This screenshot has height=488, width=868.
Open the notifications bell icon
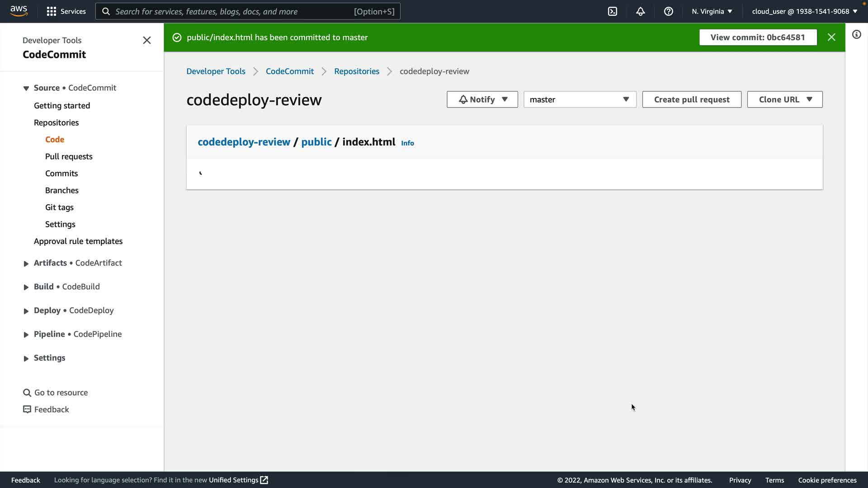pos(640,11)
